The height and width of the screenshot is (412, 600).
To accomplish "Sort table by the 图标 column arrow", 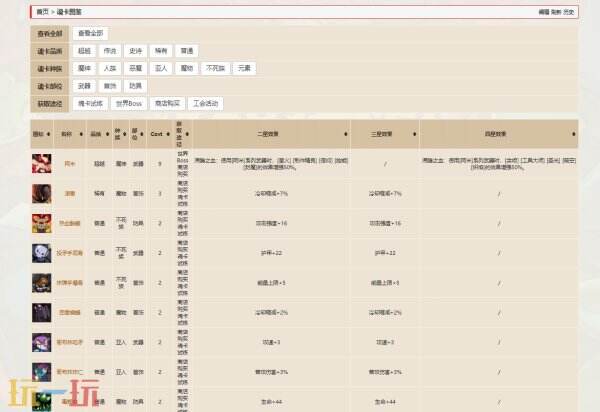I will click(48, 134).
